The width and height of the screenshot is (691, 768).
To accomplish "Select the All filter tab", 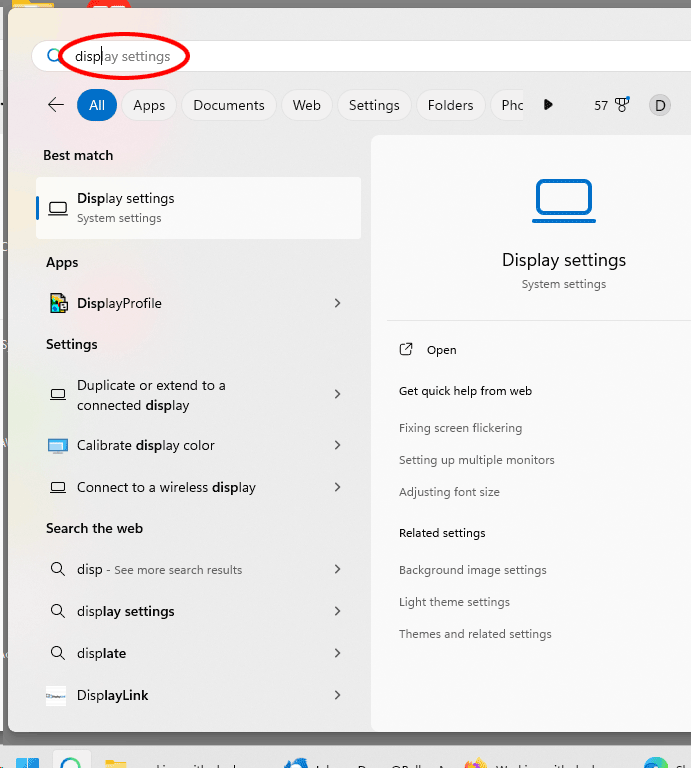I will [x=97, y=105].
